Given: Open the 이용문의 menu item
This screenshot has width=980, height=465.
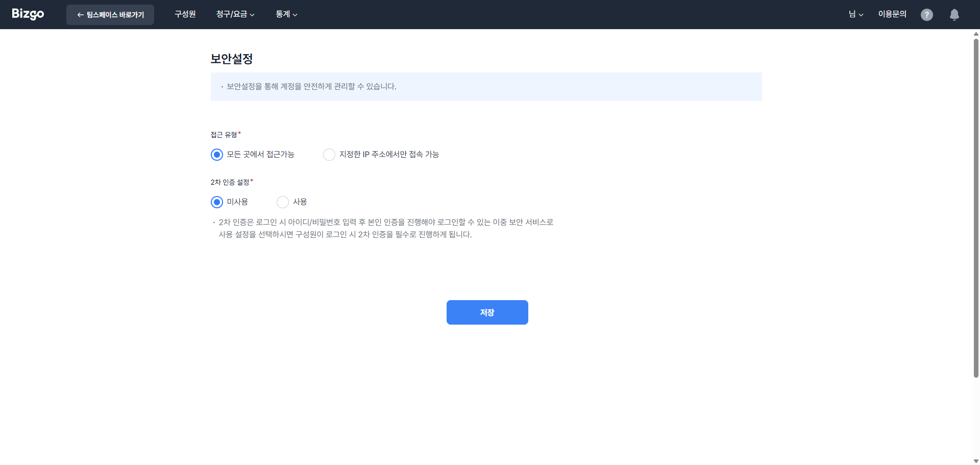Looking at the screenshot, I should 892,14.
